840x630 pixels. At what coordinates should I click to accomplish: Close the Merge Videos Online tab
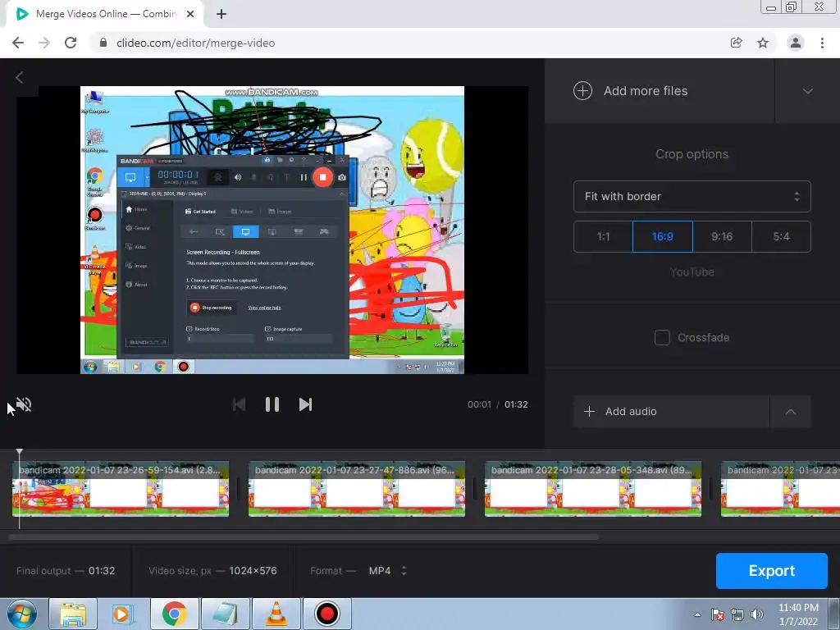pyautogui.click(x=190, y=15)
